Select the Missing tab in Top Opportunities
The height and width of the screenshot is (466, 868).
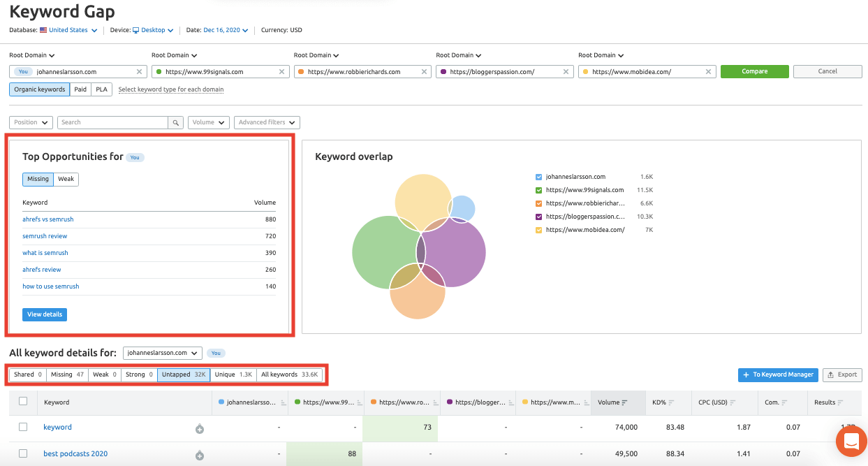coord(38,179)
